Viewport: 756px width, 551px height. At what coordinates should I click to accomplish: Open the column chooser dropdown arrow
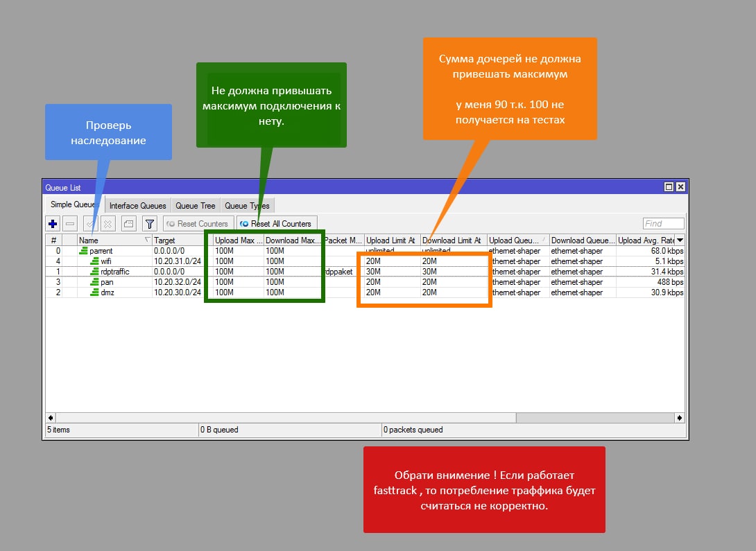point(680,240)
